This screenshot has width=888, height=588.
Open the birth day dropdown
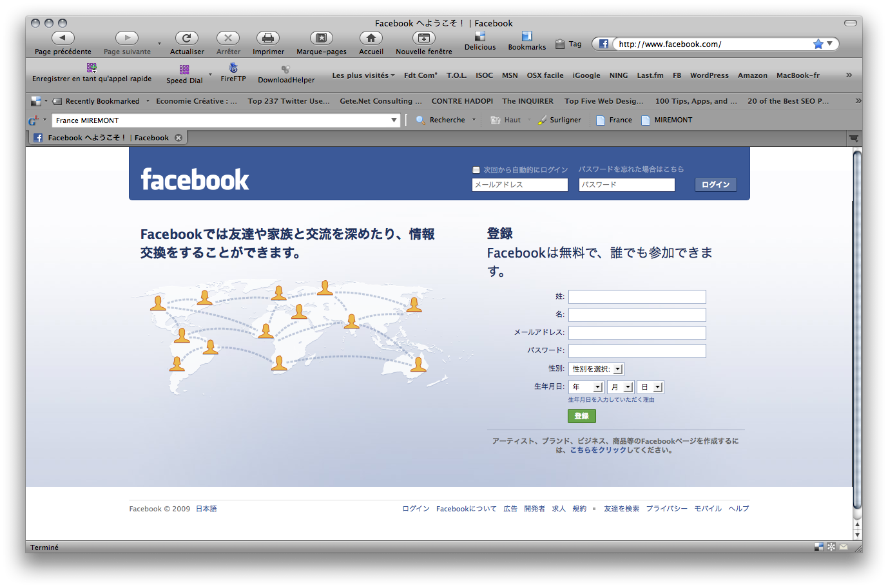tap(650, 387)
